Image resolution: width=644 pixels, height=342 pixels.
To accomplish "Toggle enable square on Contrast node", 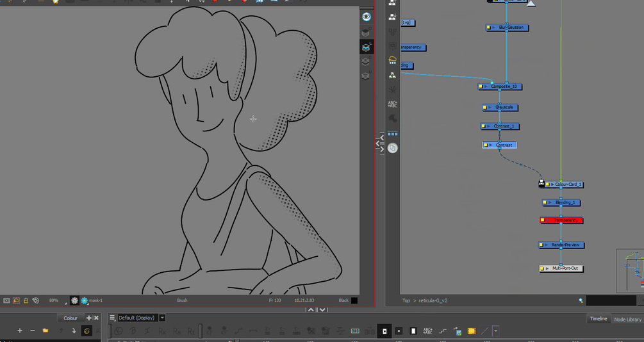I will point(486,145).
